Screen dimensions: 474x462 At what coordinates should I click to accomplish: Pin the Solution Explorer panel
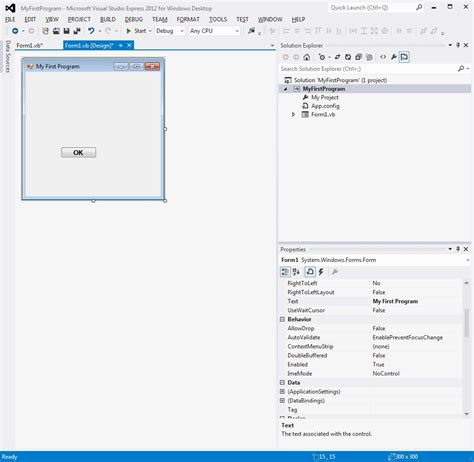pyautogui.click(x=458, y=45)
